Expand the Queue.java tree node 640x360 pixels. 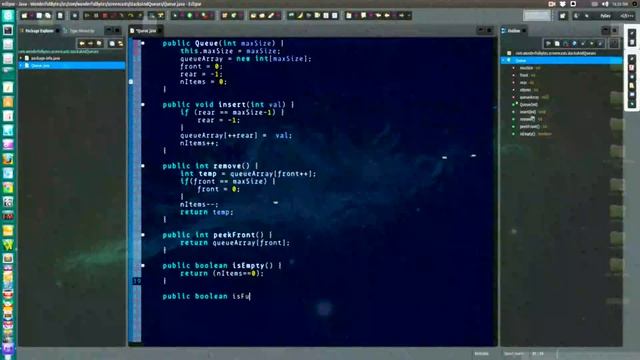21,66
